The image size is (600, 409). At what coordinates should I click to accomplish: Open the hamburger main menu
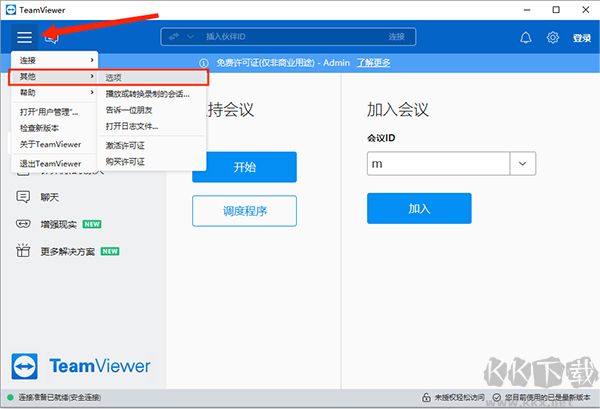(24, 37)
